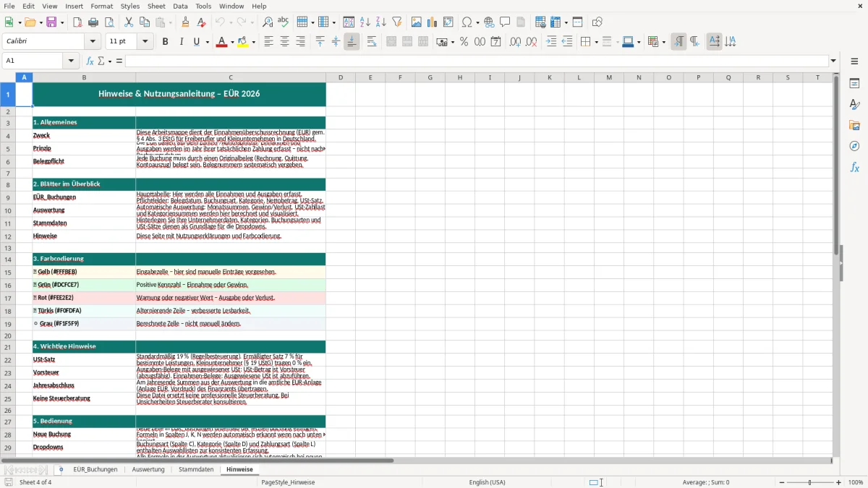Toggle Left-to-Right text direction
Viewport: 868px width, 488px height.
678,42
